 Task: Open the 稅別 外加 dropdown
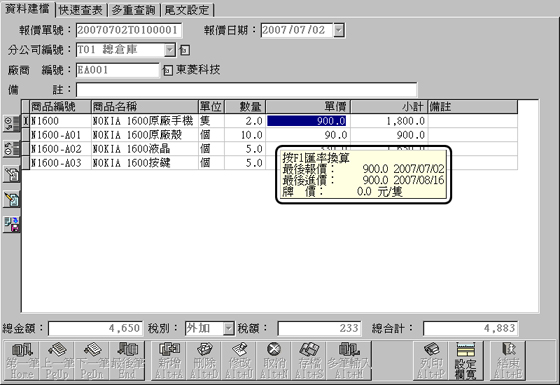click(228, 328)
